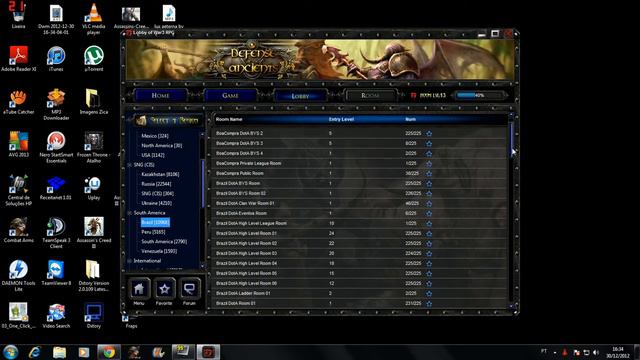Switch to the Home tab

point(160,96)
